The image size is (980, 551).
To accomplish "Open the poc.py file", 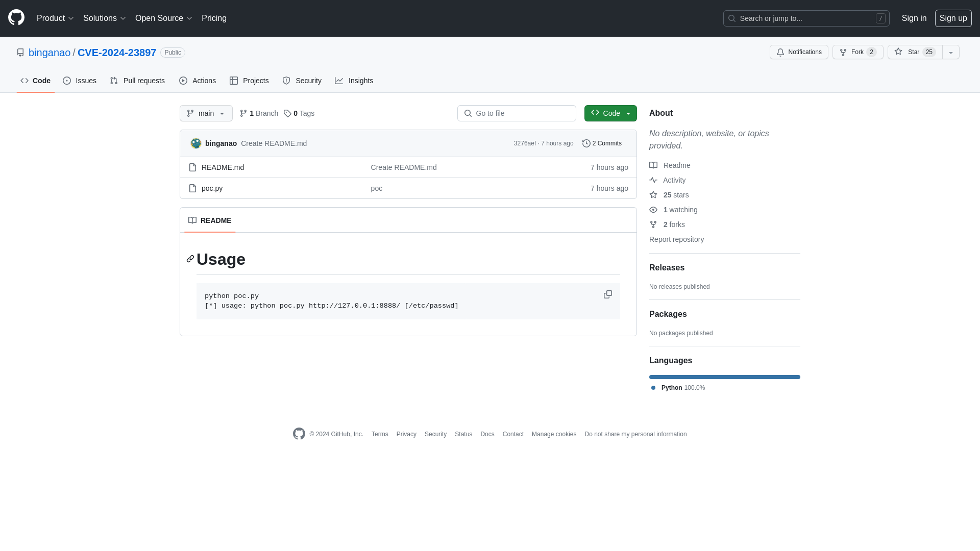I will tap(212, 188).
